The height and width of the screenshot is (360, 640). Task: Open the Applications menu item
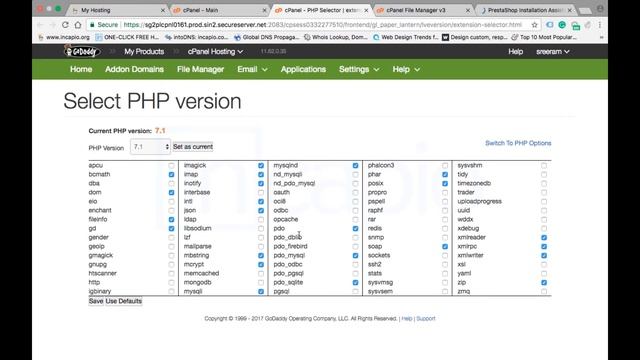[x=303, y=69]
